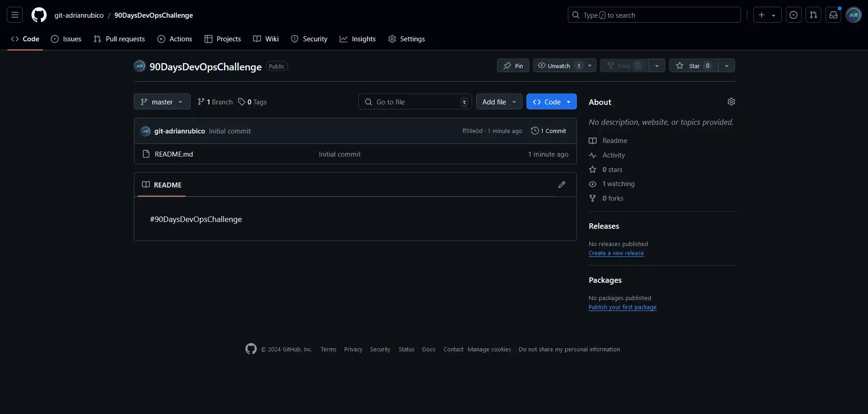Switch to the Issues tab

(x=66, y=39)
